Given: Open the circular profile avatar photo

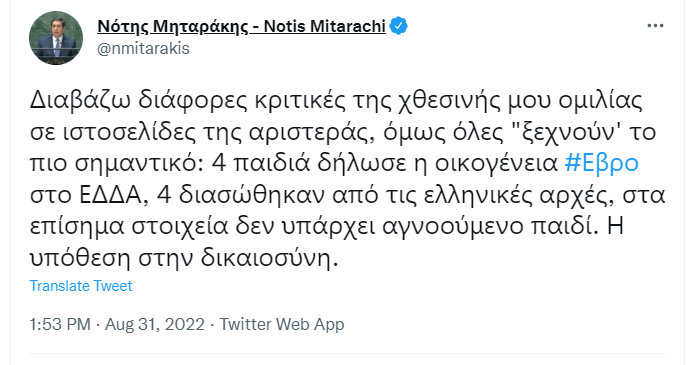Looking at the screenshot, I should (56, 38).
